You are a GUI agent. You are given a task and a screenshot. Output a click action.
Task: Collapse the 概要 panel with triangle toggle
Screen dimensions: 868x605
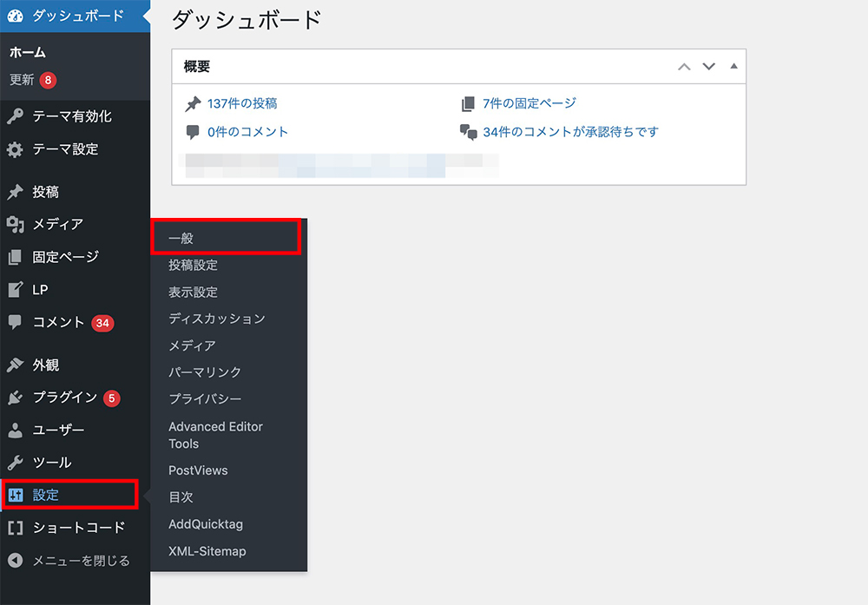coord(733,66)
